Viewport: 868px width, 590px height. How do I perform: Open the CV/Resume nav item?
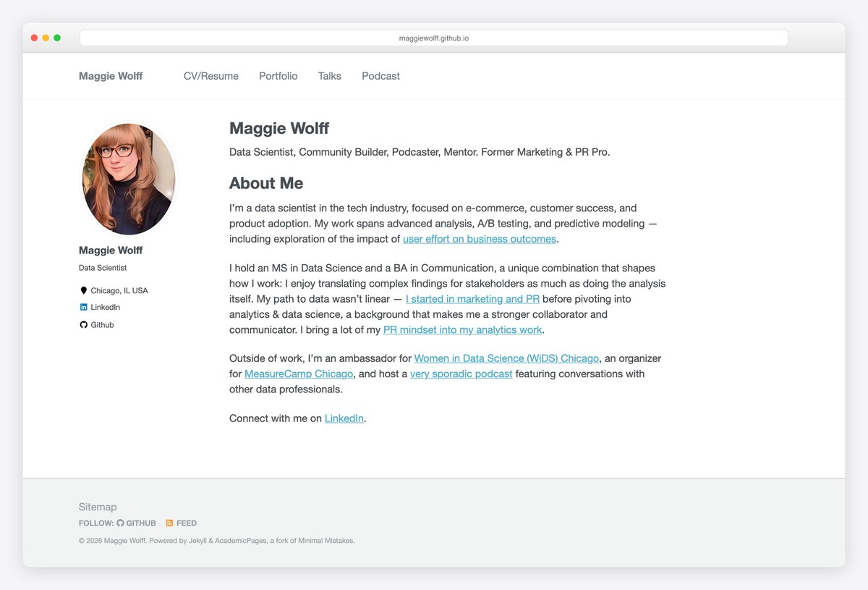coord(211,76)
